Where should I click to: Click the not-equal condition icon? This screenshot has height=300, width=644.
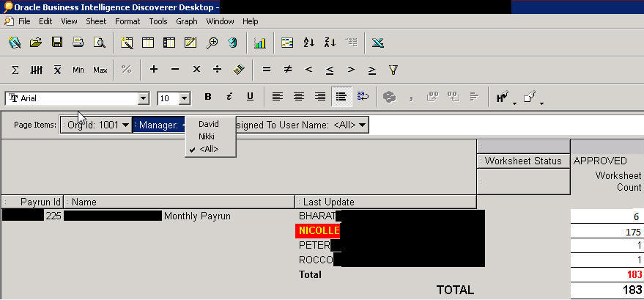(x=288, y=70)
